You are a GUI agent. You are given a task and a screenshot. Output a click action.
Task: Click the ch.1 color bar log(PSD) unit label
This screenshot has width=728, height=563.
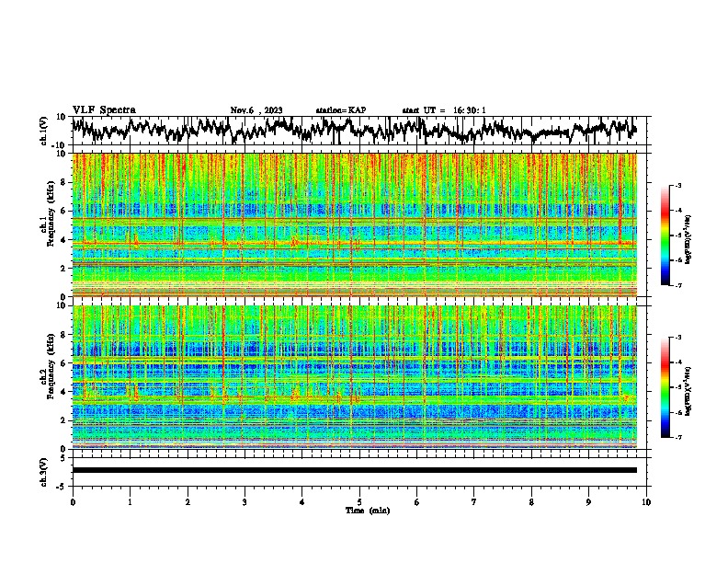(688, 240)
